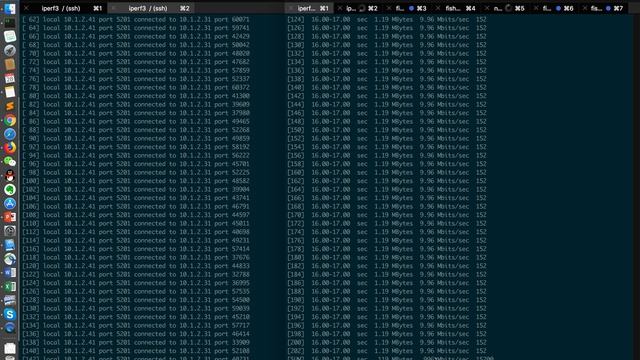Launch Firefox from the dock
The width and height of the screenshot is (640, 360).
pos(10,148)
